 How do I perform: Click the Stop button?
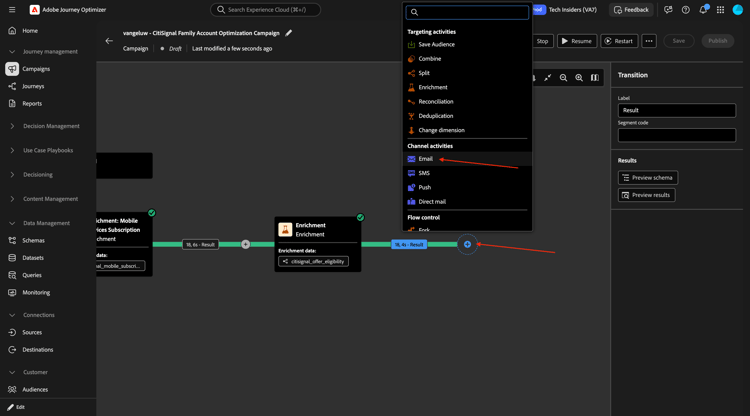point(542,41)
